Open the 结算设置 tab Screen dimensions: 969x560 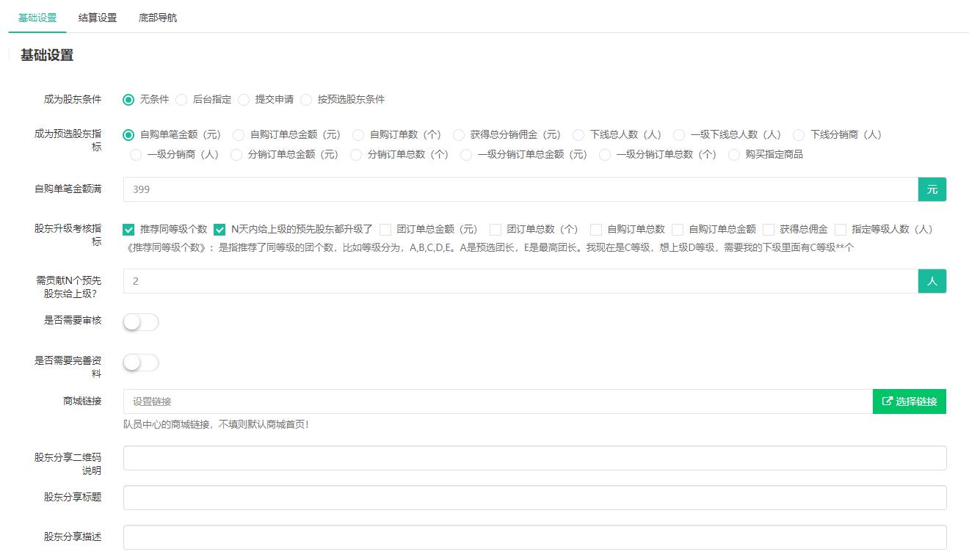[x=98, y=18]
